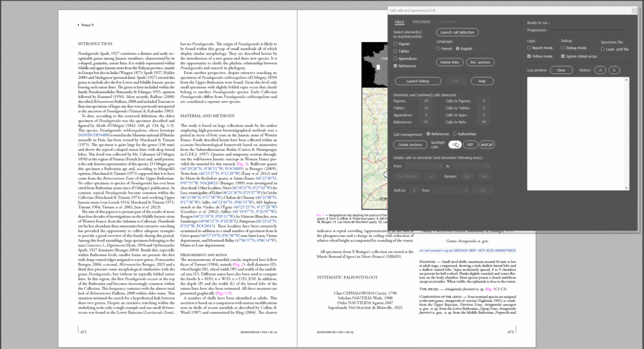Clear the log window
The height and width of the screenshot is (349, 644).
click(x=561, y=70)
